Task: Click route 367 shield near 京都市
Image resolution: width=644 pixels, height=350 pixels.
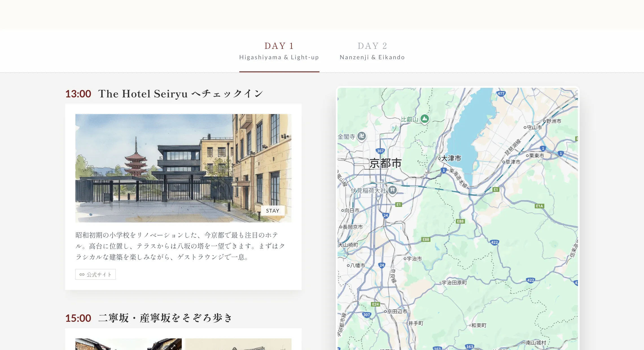Action: click(380, 151)
